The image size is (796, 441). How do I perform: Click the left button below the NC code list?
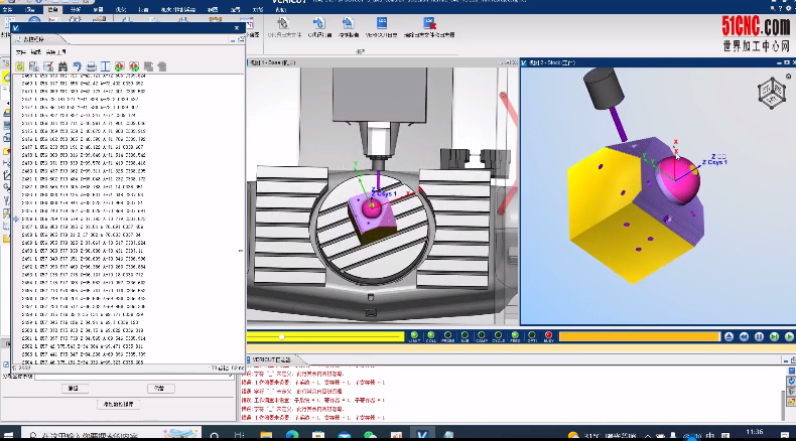click(73, 387)
